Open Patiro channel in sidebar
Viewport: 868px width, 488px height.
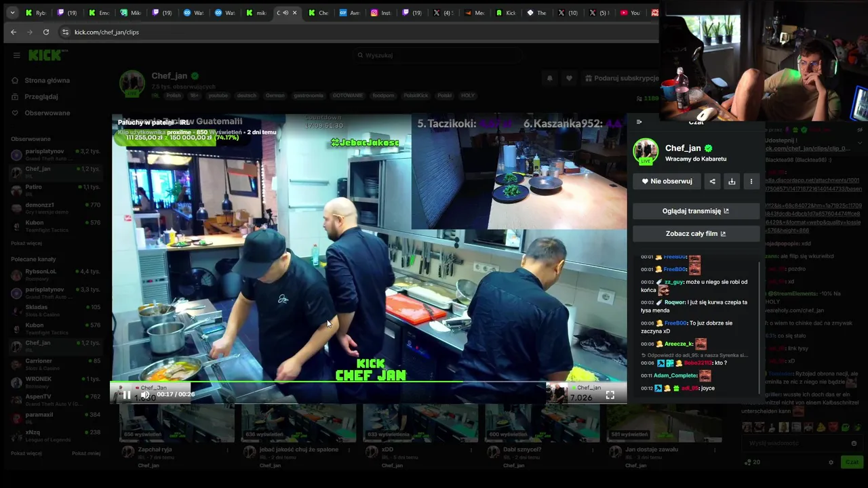pos(55,190)
